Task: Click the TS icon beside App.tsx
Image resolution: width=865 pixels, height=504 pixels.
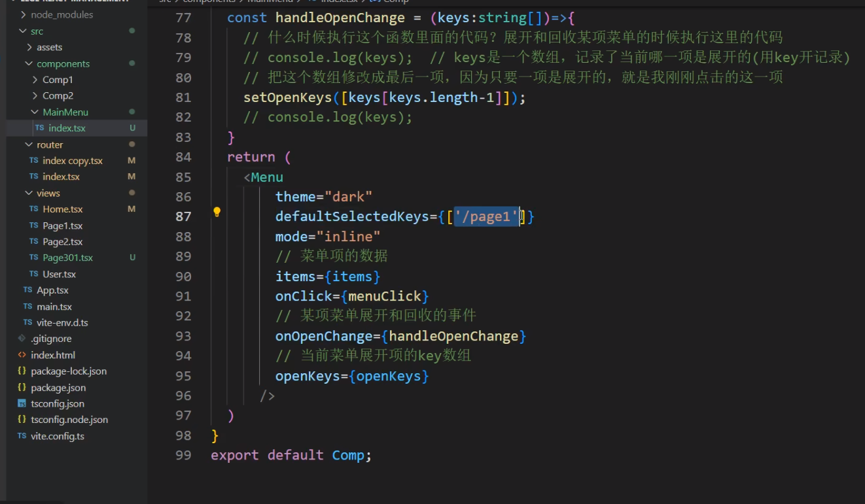Action: [27, 290]
